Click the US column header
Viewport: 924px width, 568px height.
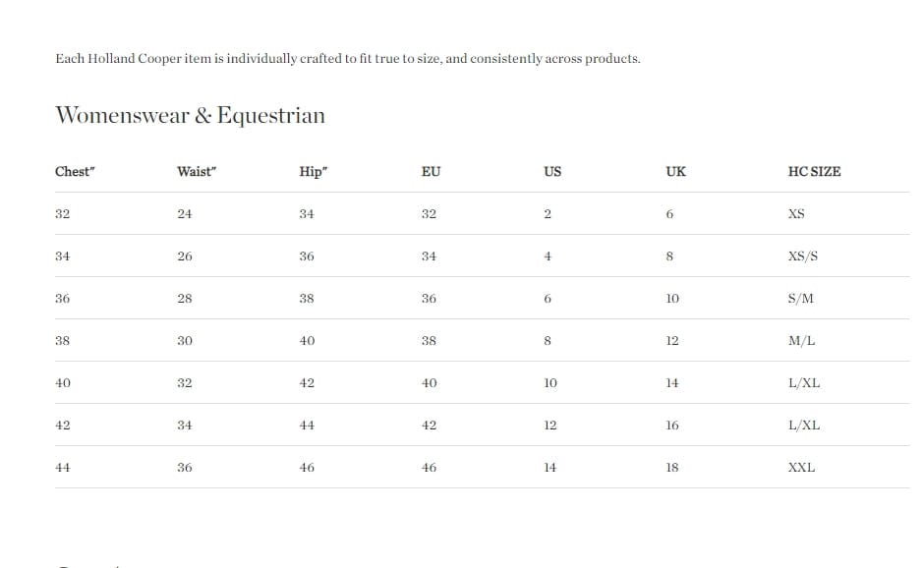[x=552, y=172]
